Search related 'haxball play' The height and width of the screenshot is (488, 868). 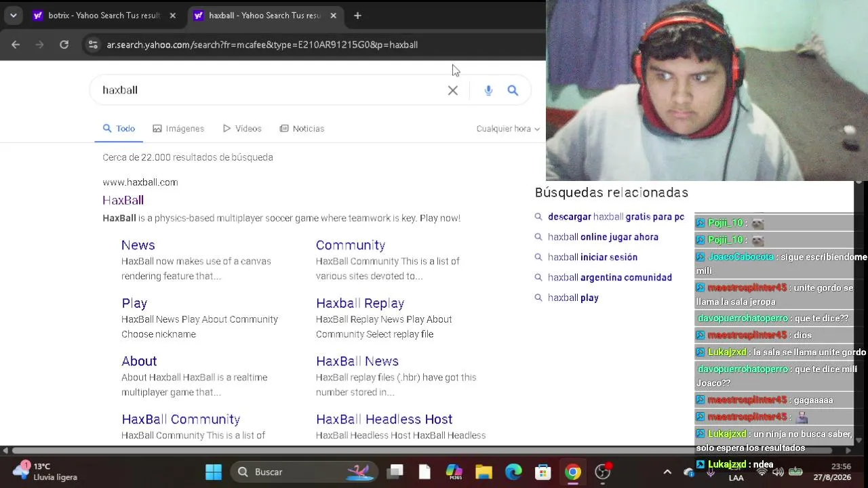pos(573,298)
